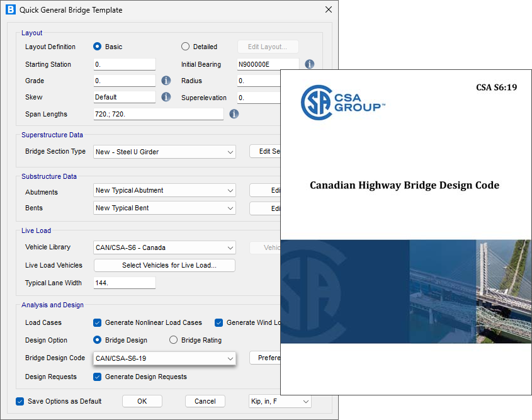Click the app logo icon in title bar
Image resolution: width=532 pixels, height=420 pixels.
pos(10,10)
